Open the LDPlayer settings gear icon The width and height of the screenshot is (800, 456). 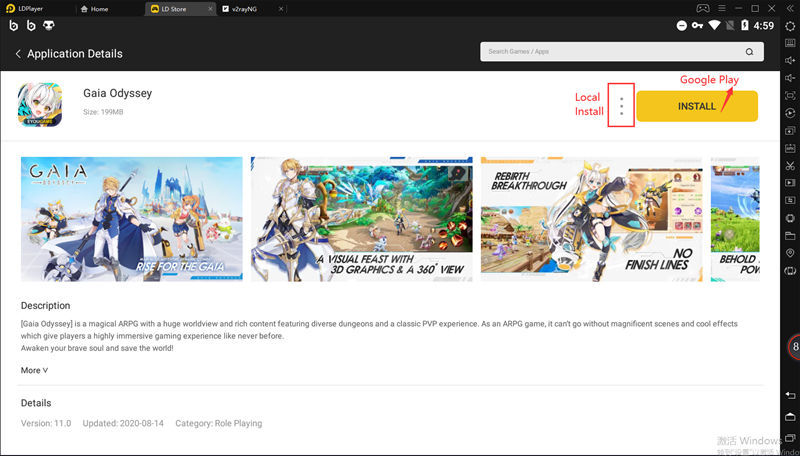pyautogui.click(x=790, y=25)
